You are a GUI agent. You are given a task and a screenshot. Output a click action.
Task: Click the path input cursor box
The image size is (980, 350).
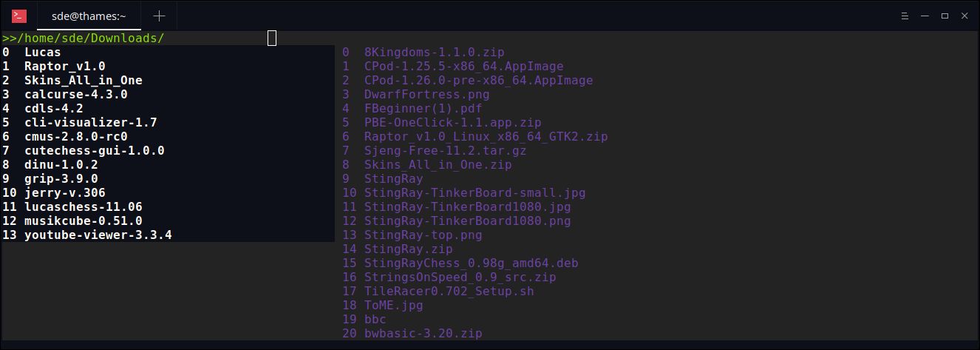point(271,38)
